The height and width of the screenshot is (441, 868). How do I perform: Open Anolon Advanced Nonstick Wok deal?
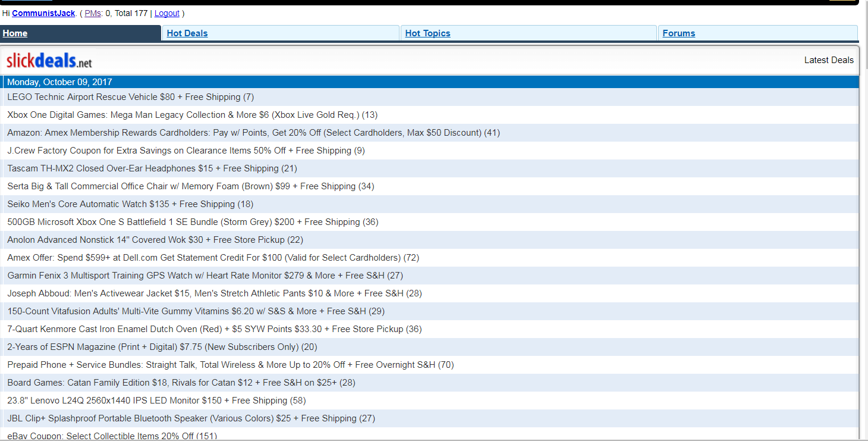[x=155, y=240]
